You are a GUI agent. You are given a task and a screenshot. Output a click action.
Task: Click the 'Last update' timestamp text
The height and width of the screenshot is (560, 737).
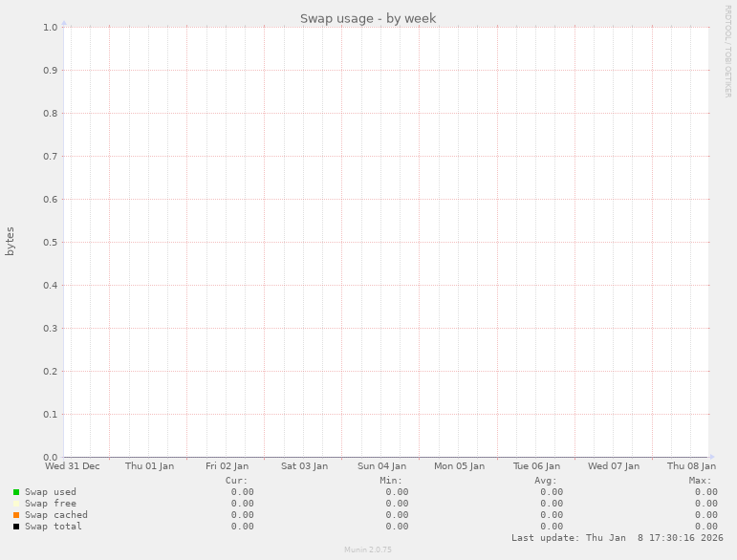coord(618,537)
